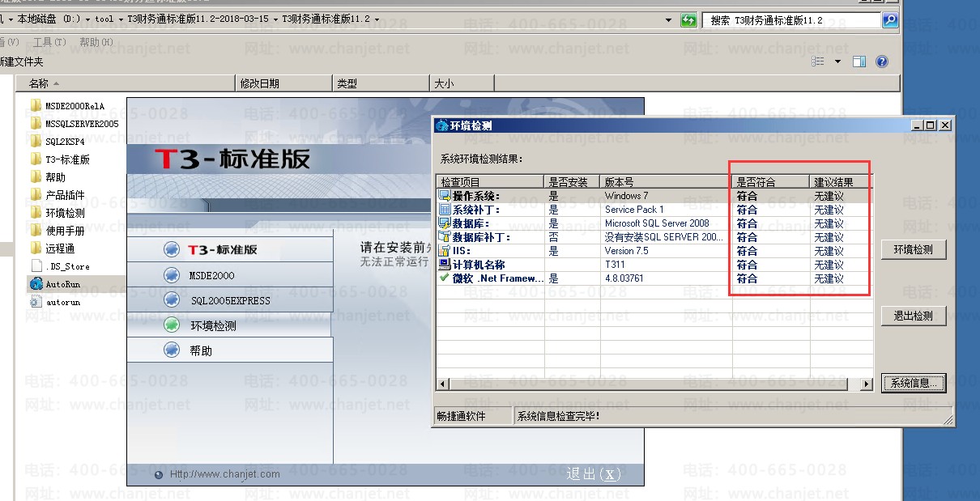
Task: Sort by 大小 column header
Action: (x=462, y=83)
